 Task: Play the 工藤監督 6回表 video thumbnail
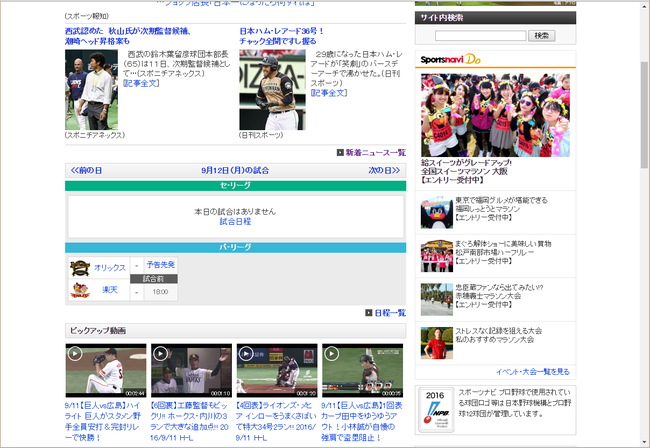tap(192, 371)
